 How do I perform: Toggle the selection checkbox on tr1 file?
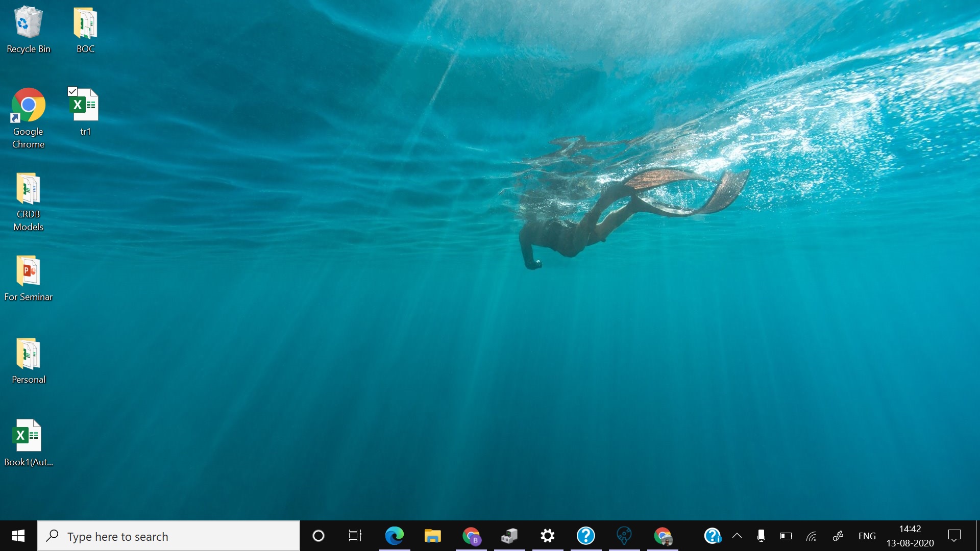(72, 91)
